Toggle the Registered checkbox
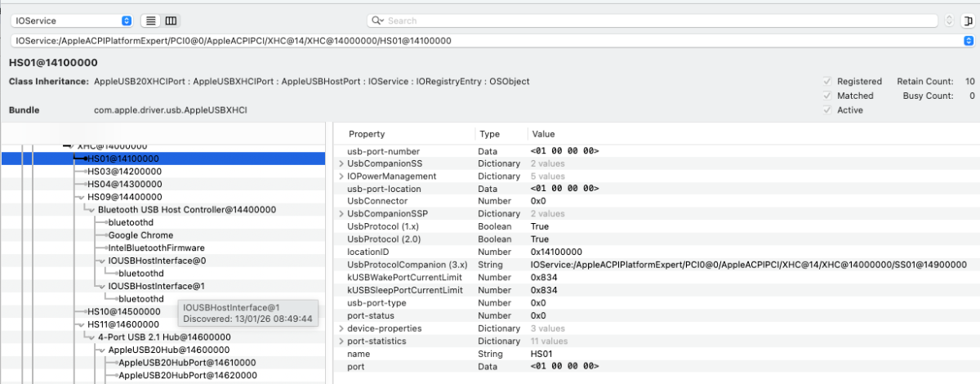Image resolution: width=980 pixels, height=384 pixels. (827, 82)
